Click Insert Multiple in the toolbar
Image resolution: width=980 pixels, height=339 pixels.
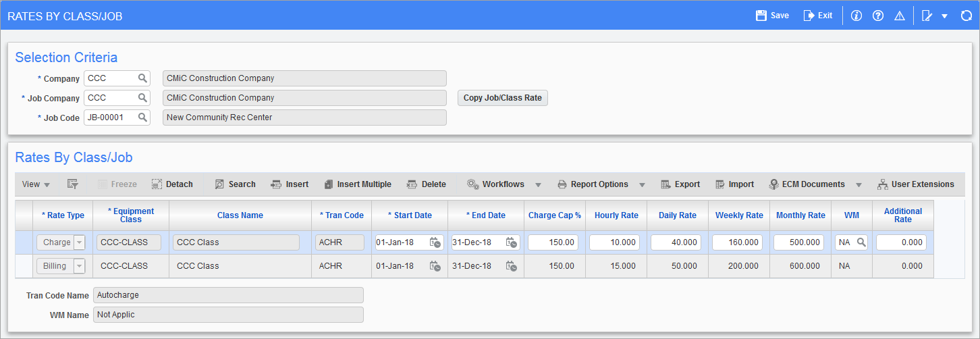pos(357,184)
